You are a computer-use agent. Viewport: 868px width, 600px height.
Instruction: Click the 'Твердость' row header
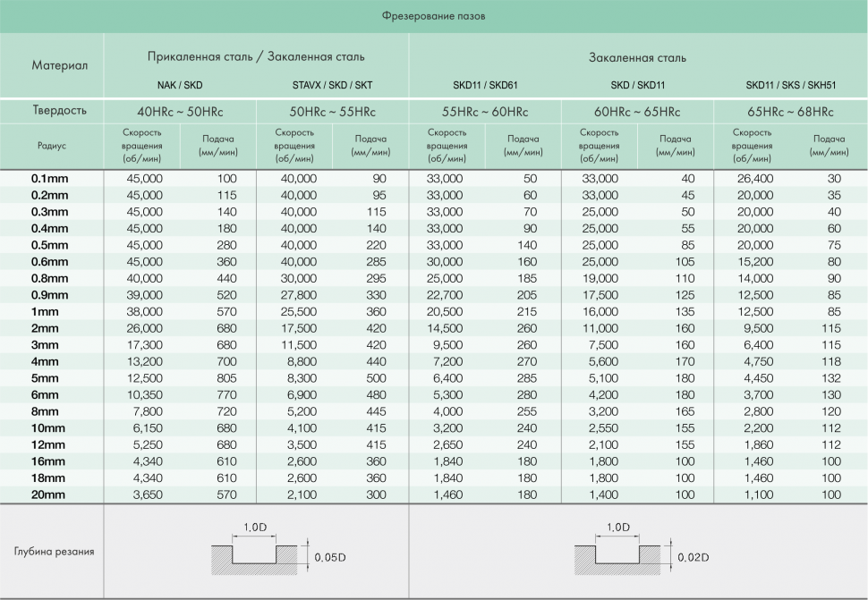click(x=60, y=111)
